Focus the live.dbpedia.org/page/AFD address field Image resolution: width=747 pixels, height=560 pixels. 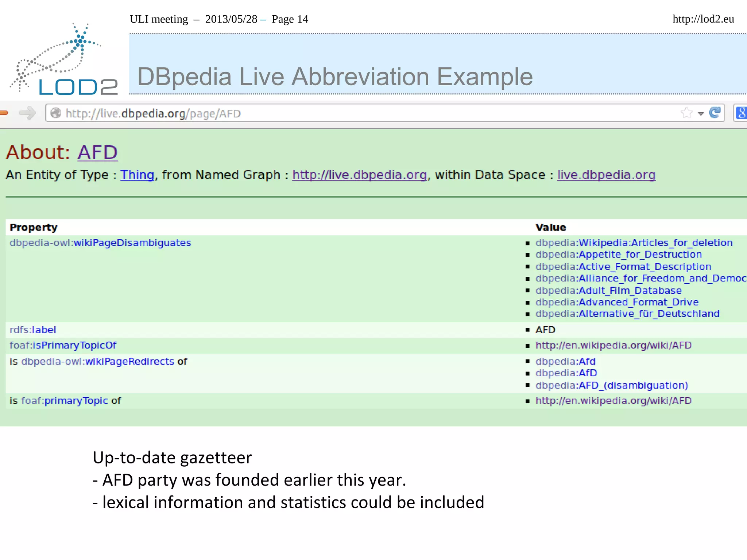pos(385,113)
